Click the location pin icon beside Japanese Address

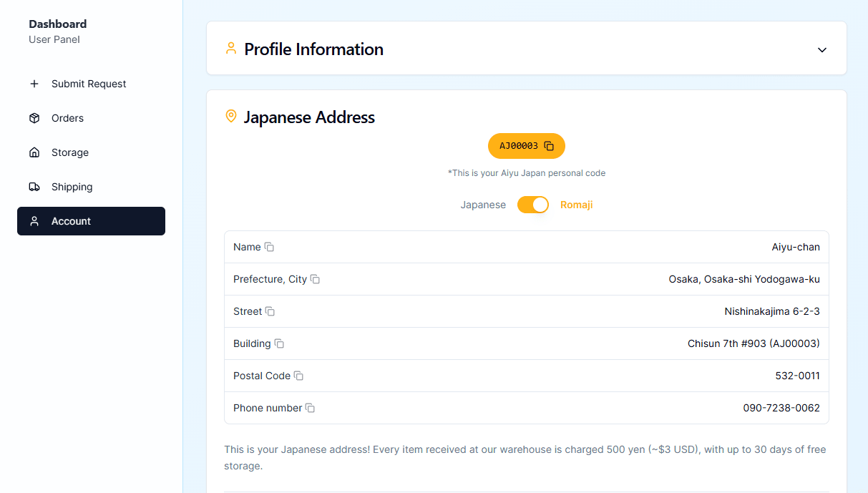(230, 116)
